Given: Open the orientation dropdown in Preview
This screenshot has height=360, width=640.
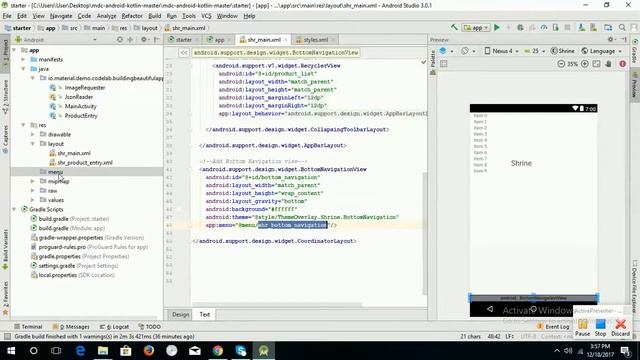Looking at the screenshot, I should click(x=468, y=51).
